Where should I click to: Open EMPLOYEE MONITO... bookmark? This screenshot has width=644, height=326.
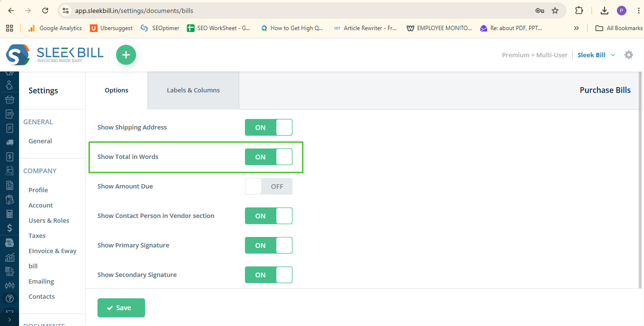pos(439,28)
